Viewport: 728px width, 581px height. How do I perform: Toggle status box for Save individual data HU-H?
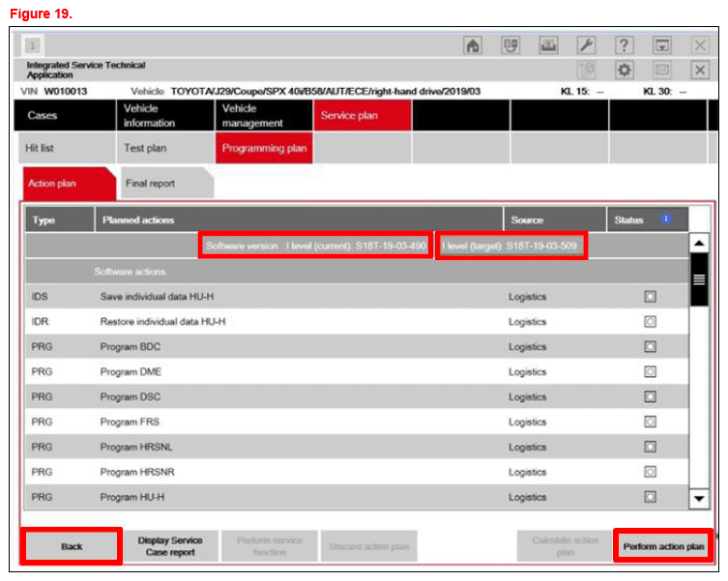(651, 297)
